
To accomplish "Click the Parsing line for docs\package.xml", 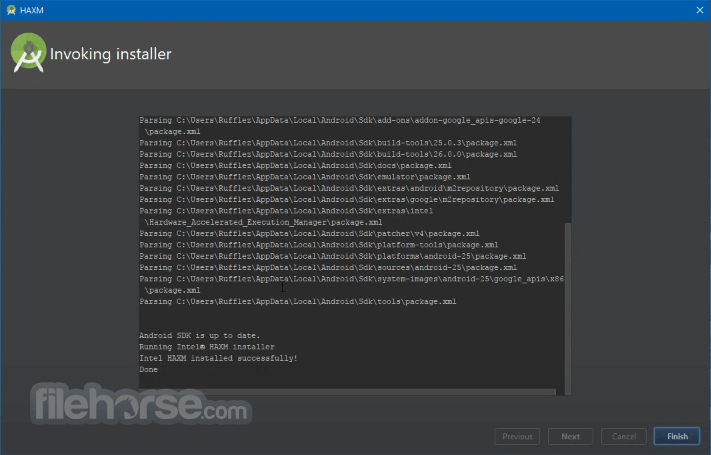I will [x=295, y=166].
